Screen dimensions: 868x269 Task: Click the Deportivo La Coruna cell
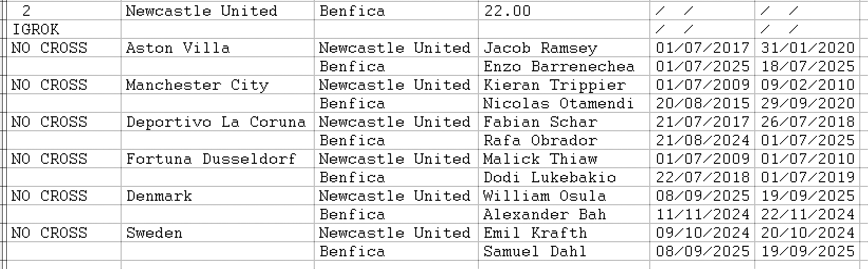click(216, 122)
